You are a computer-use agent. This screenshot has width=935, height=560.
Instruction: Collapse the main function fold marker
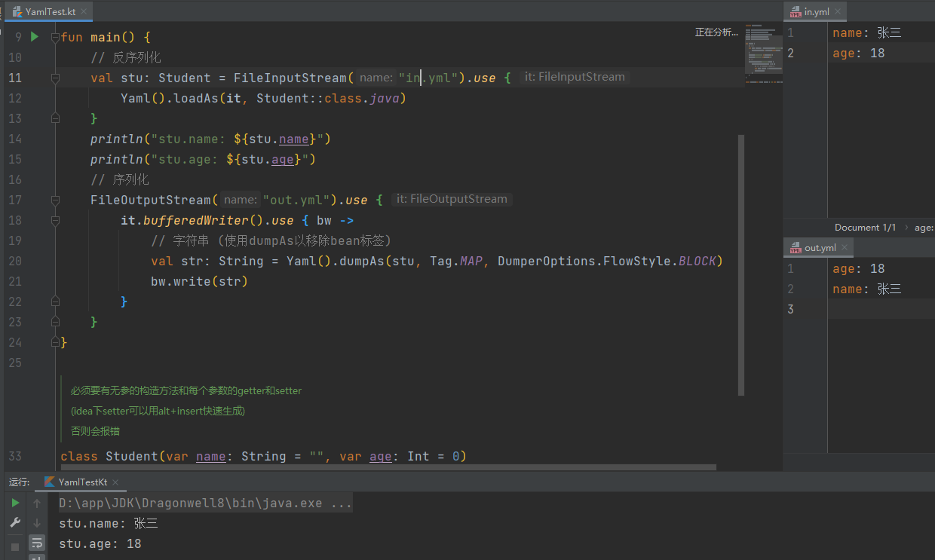tap(54, 37)
